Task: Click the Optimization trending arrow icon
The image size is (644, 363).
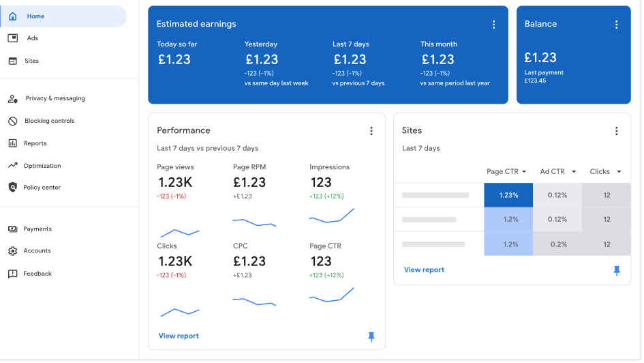Action: coord(13,166)
